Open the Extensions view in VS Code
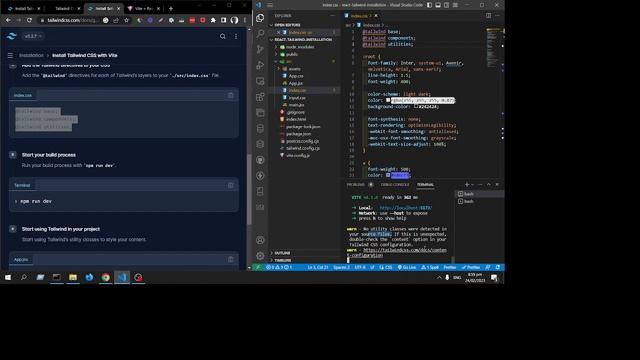Image resolution: width=640 pixels, height=360 pixels. [260, 97]
